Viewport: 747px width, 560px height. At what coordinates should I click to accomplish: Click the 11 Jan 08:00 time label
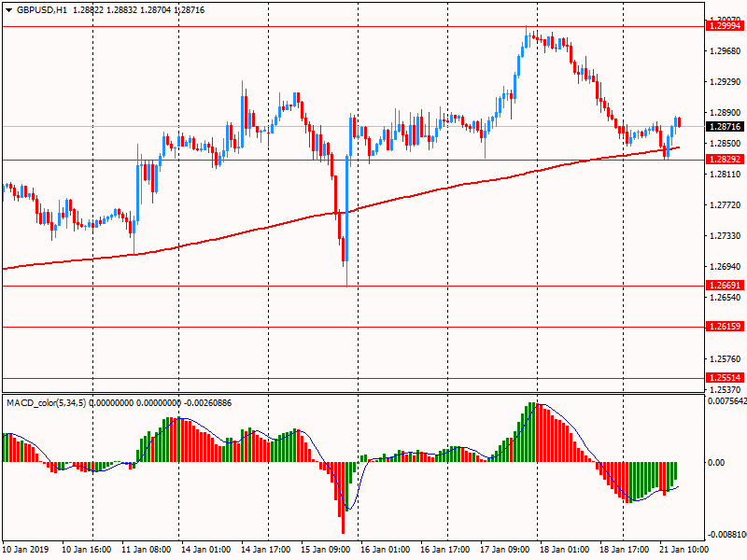coord(147,549)
